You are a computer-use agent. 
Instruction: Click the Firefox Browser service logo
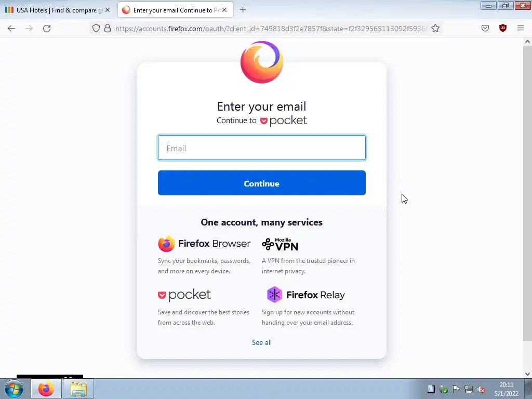coord(204,244)
